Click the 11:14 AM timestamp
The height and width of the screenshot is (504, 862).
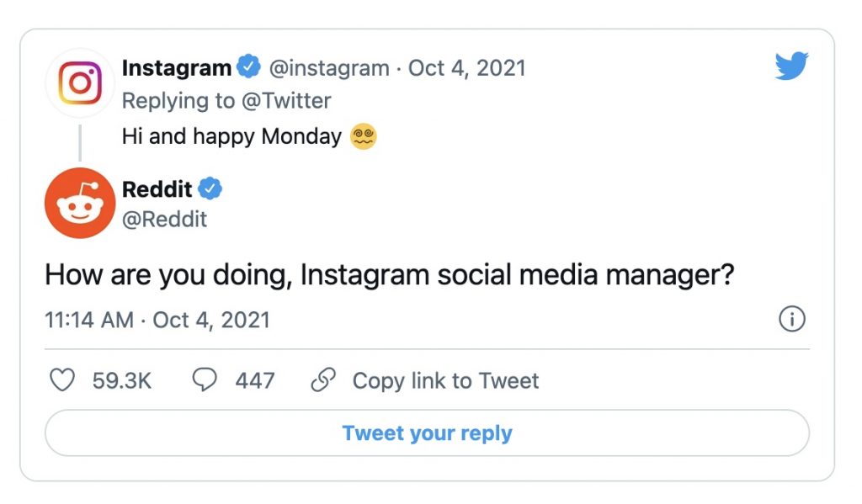point(88,320)
